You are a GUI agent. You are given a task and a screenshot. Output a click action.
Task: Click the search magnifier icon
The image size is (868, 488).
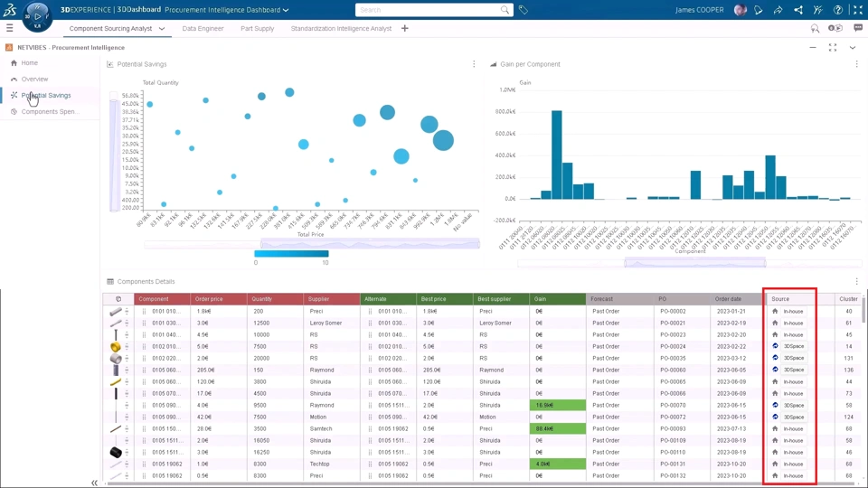coord(505,9)
